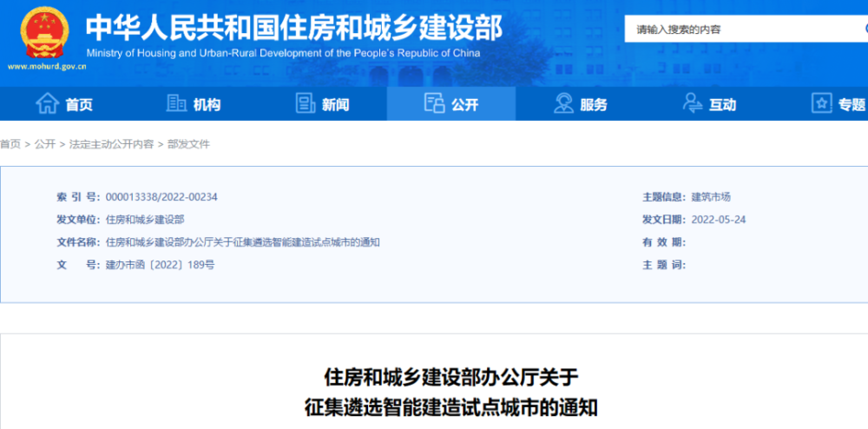The height and width of the screenshot is (429, 868).
Task: Click the building icon beside 机构
Action: (x=176, y=103)
